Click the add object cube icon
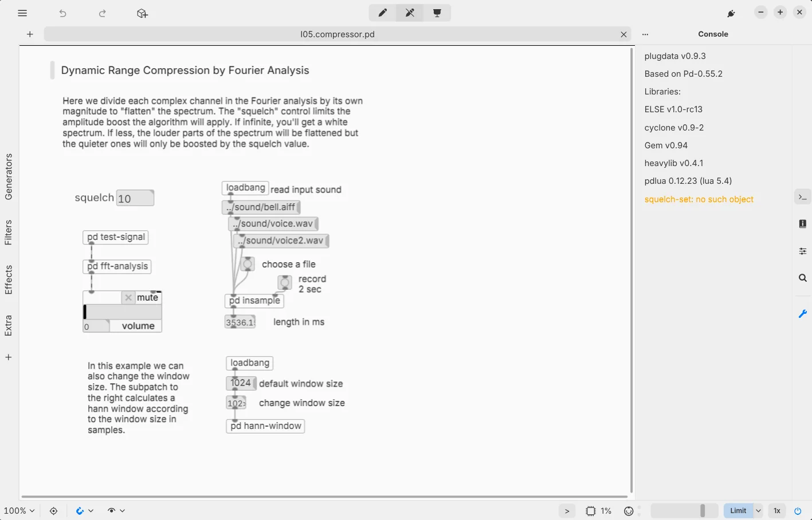This screenshot has width=812, height=520. 142,13
